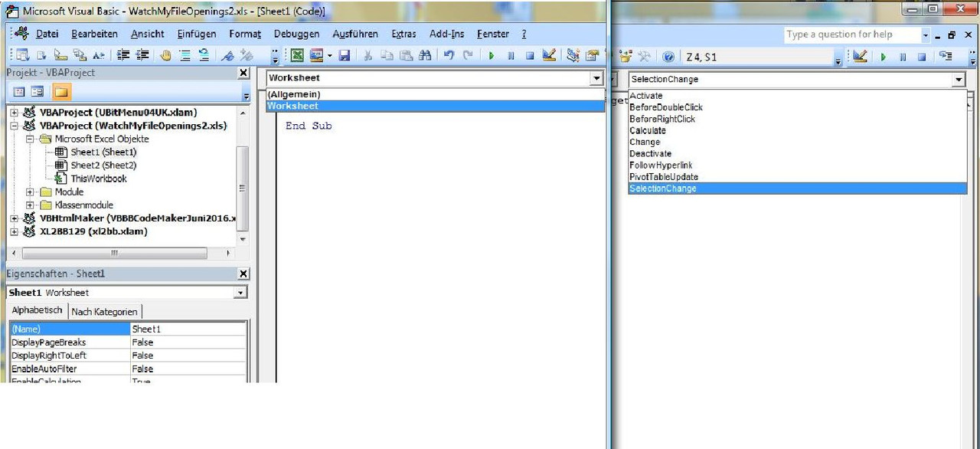This screenshot has height=449, width=980.
Task: Click the Save floppy disk icon
Action: 345,55
